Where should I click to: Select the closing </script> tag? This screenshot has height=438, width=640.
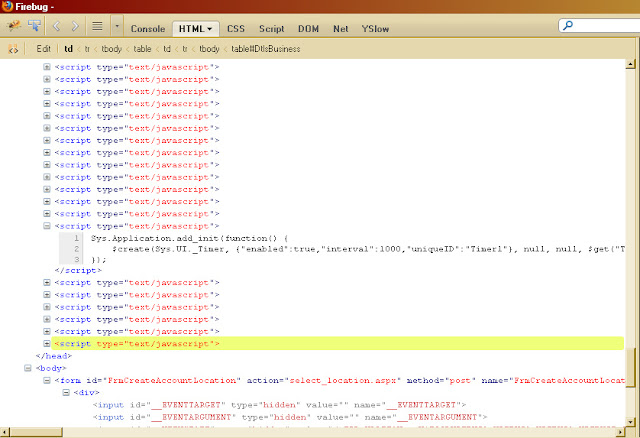click(78, 270)
